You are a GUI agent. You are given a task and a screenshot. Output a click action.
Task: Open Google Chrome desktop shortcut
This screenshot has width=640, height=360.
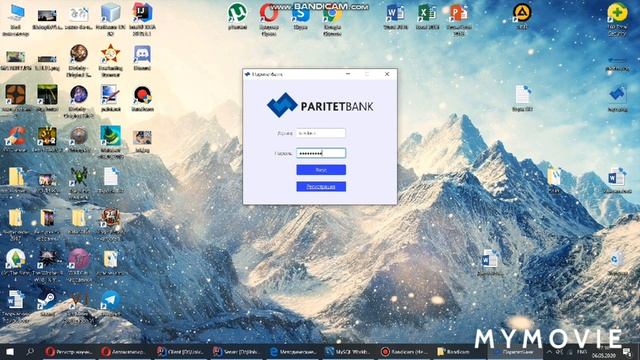click(x=332, y=19)
